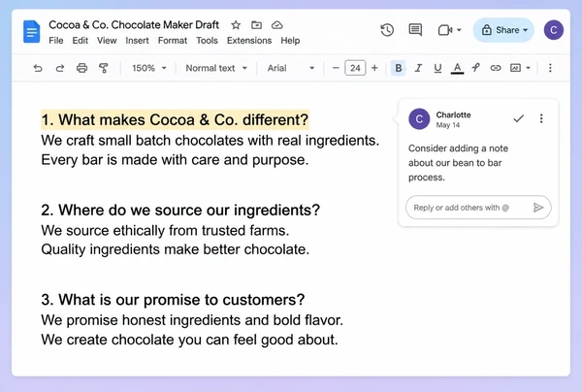Open the Insert menu

137,41
